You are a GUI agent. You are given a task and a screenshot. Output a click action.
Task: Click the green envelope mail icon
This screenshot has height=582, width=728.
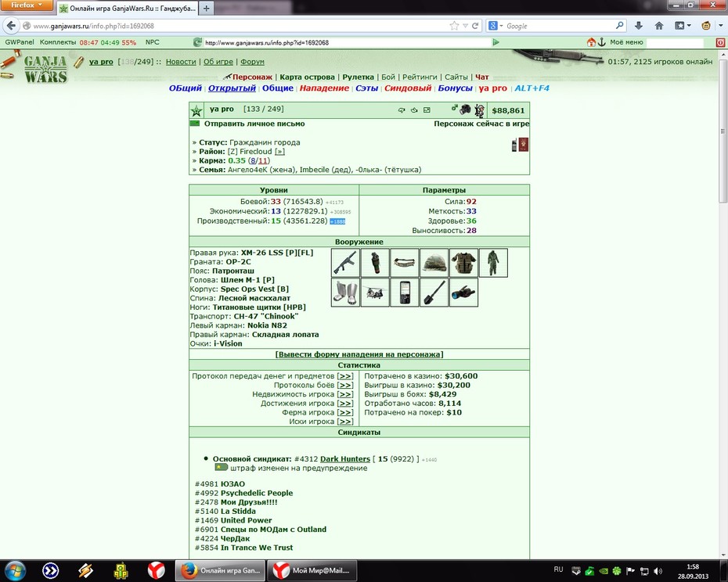pos(195,124)
